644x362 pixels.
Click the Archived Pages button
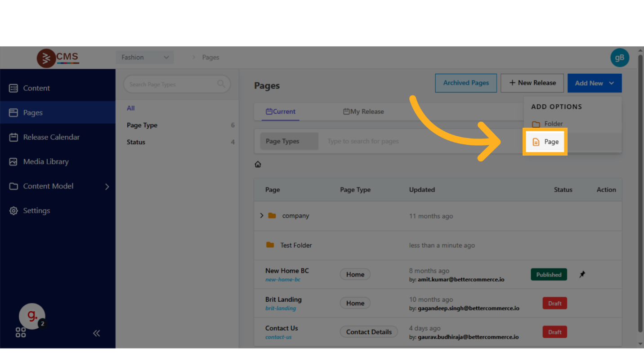coord(465,83)
